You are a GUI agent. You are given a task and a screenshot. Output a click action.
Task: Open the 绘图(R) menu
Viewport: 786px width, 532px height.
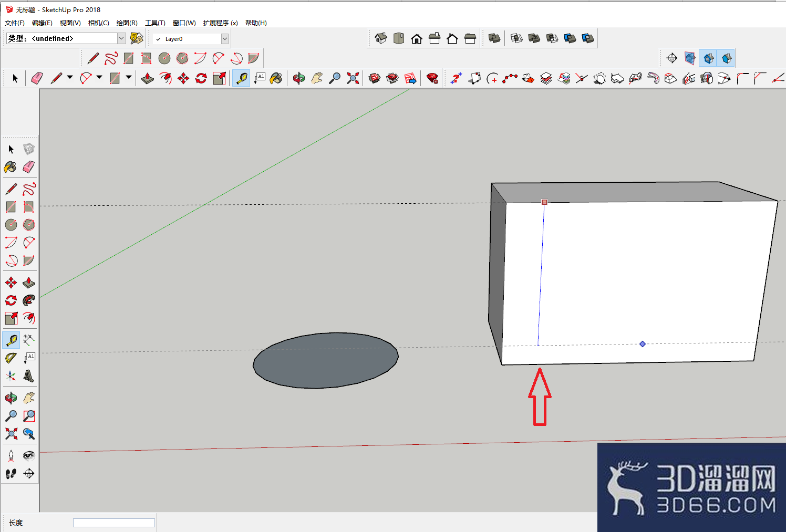(127, 23)
